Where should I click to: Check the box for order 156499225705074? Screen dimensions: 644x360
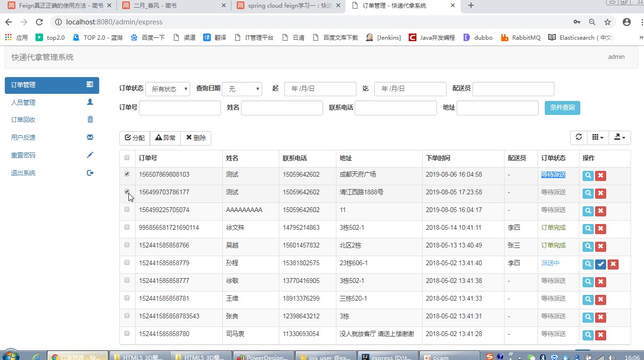tap(127, 210)
